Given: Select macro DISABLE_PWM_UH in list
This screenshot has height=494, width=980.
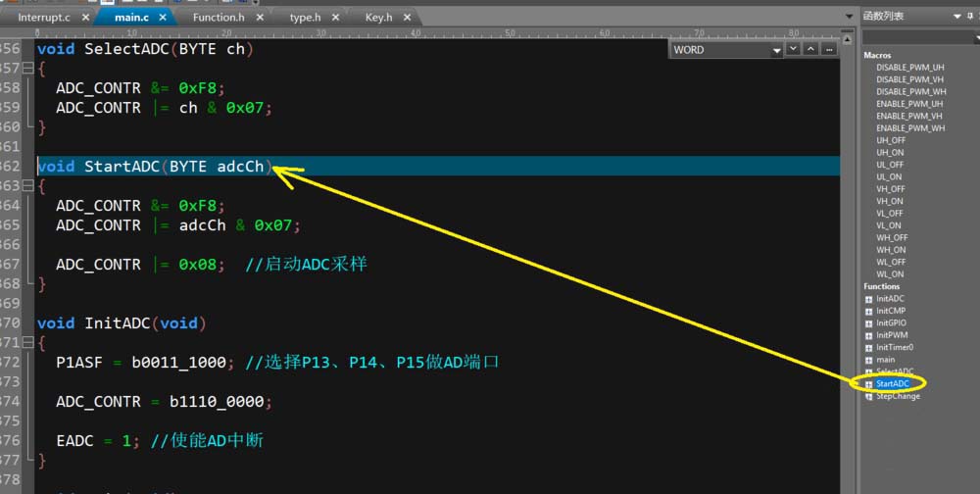Looking at the screenshot, I should tap(910, 68).
